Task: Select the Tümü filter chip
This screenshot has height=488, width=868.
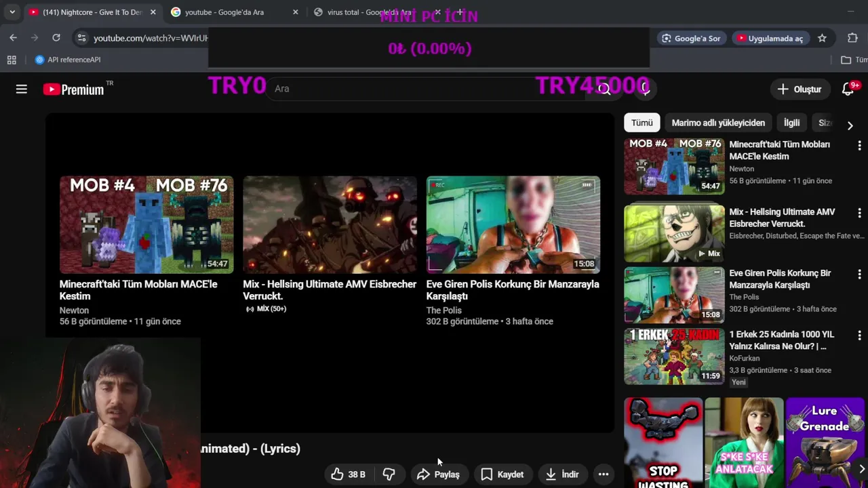Action: coord(642,123)
